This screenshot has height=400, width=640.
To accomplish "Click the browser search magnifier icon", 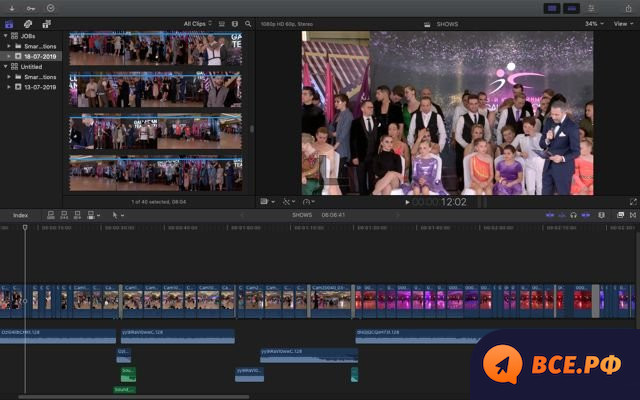I will click(x=247, y=23).
